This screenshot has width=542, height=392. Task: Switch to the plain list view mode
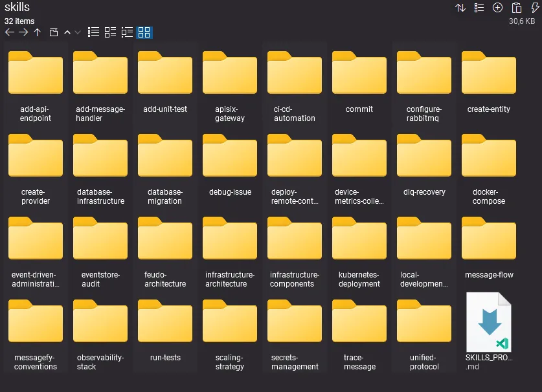click(x=94, y=32)
